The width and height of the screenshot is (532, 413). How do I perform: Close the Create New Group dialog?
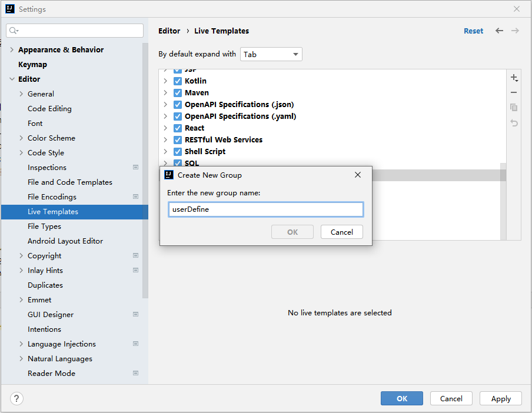tap(358, 175)
